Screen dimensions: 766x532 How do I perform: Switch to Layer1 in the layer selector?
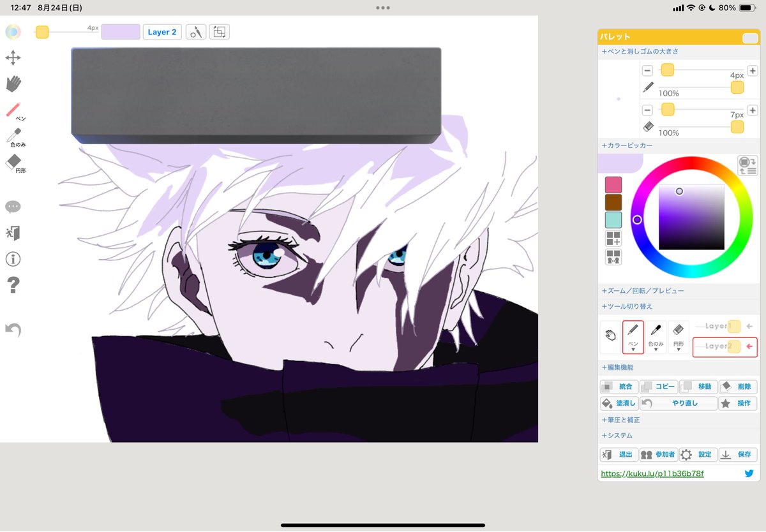pyautogui.click(x=725, y=327)
